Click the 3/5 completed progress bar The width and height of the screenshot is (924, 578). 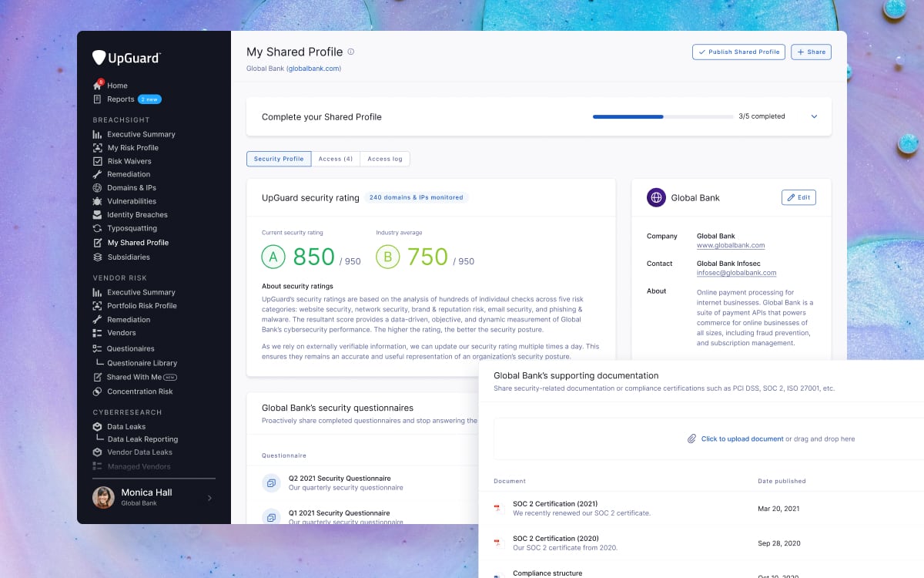click(663, 117)
